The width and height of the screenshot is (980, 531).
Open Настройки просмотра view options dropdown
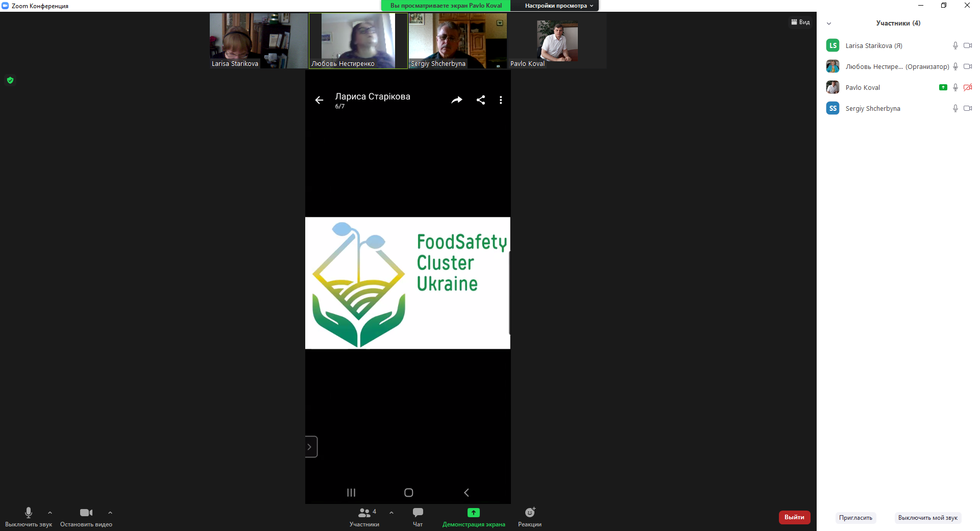pyautogui.click(x=558, y=6)
